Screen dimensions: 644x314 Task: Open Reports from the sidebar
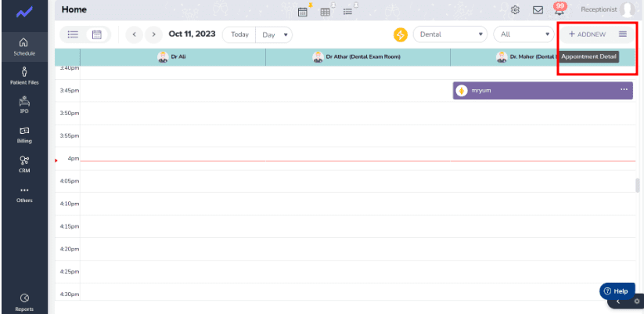coord(23,301)
